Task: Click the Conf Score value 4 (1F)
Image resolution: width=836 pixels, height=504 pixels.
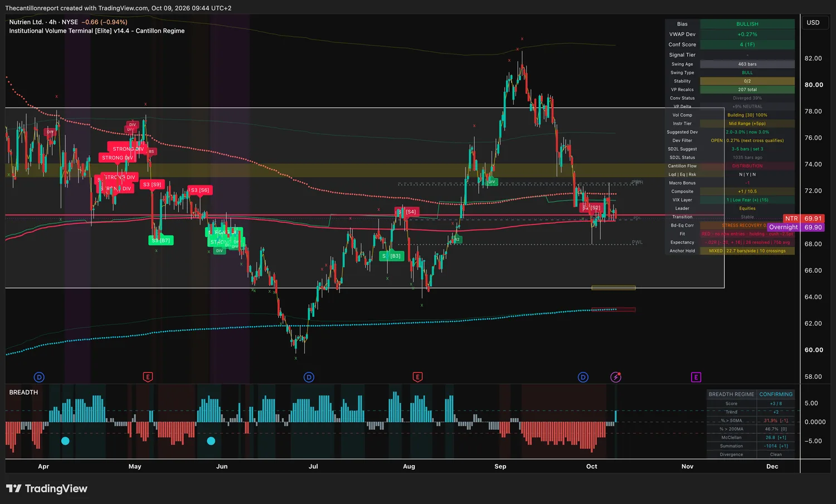Action: pyautogui.click(x=747, y=45)
